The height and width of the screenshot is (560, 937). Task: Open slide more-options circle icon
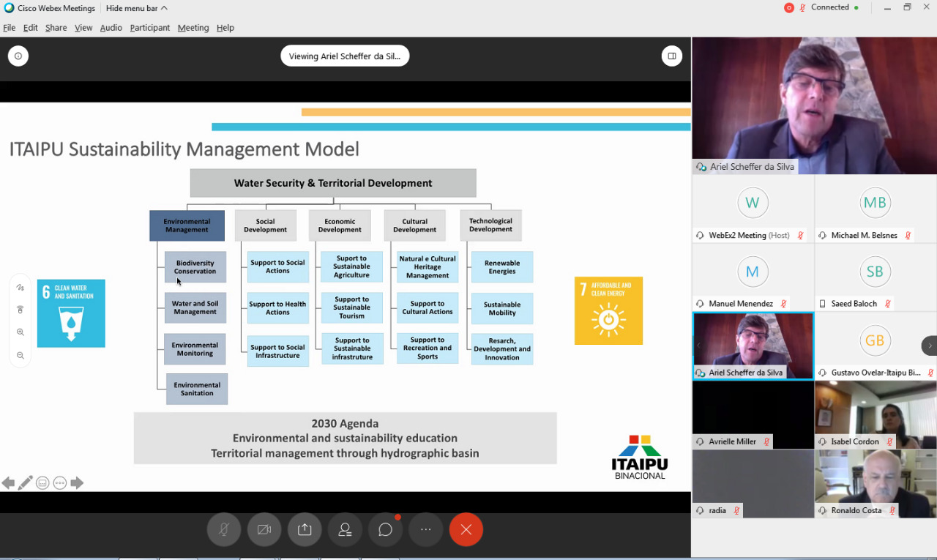[60, 483]
